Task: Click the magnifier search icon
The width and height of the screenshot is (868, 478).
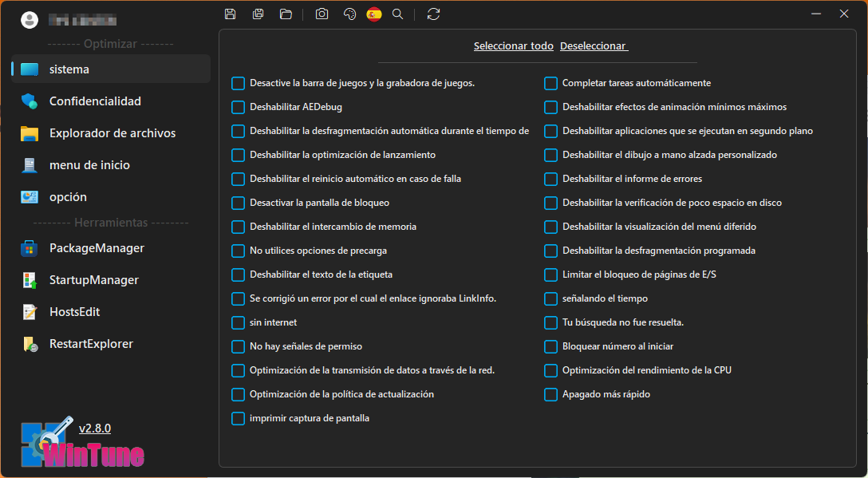Action: click(x=397, y=14)
